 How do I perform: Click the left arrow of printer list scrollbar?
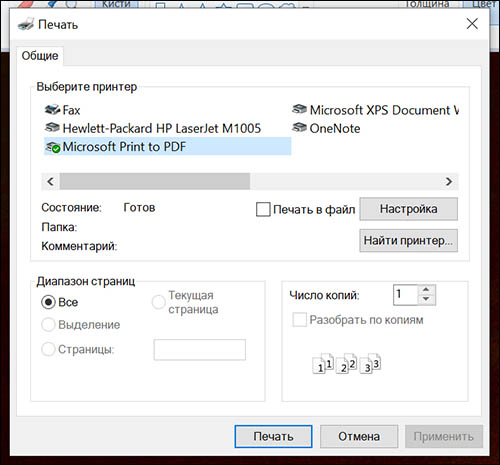51,182
